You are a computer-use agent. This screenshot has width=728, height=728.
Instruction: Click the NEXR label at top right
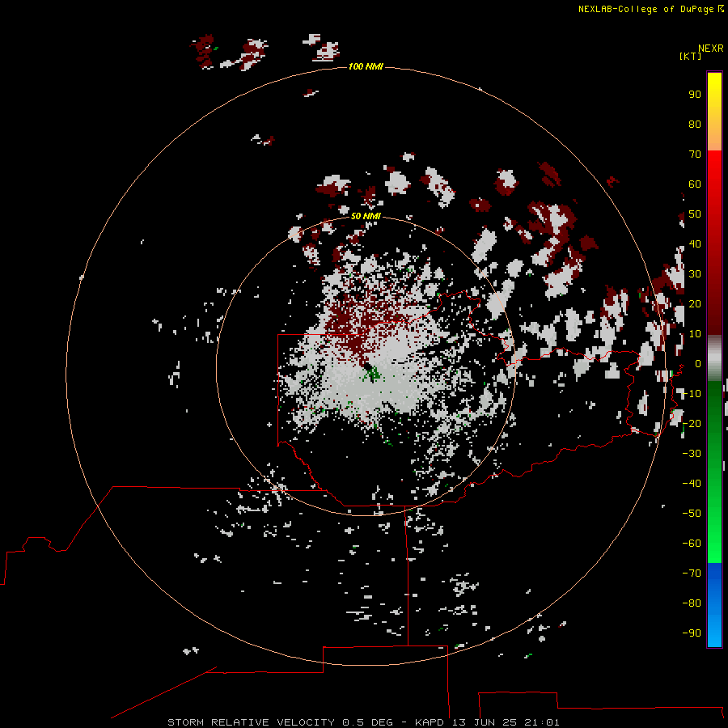[x=711, y=48]
